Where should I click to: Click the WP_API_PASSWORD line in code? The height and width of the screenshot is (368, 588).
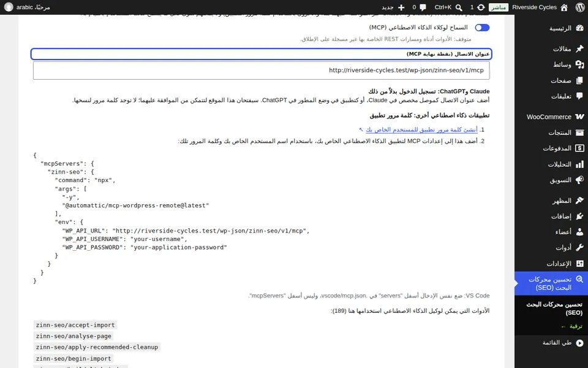tap(145, 247)
